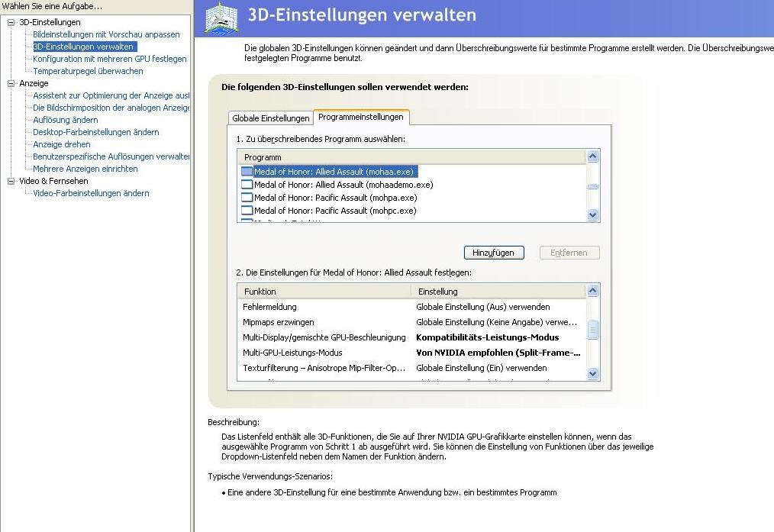Viewport: 774px width, 532px height.
Task: Select the 3D-Einstellungen root label in the task tree
Action: (50, 22)
